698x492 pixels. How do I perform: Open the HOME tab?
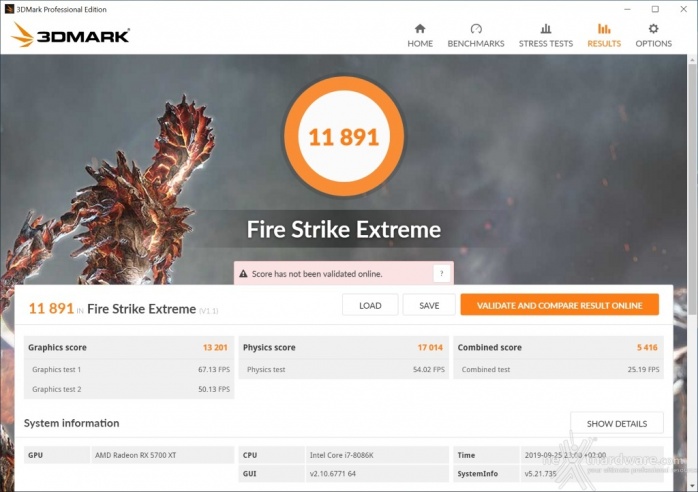[420, 36]
